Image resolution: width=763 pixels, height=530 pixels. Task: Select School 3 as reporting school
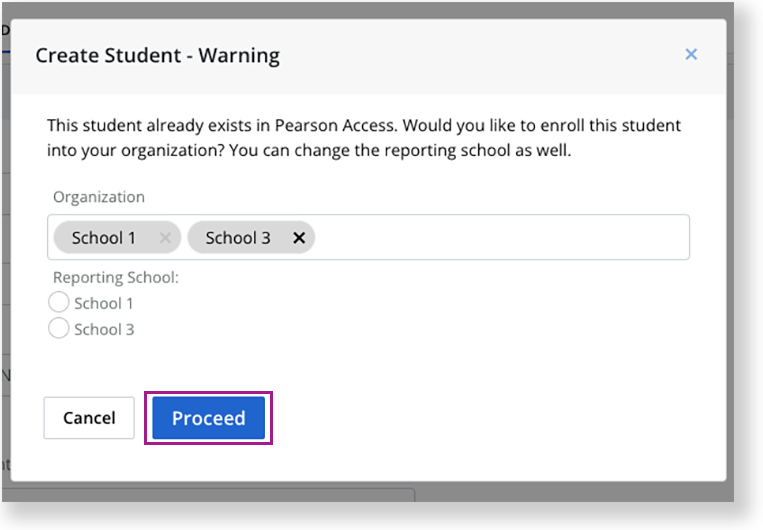tap(58, 328)
